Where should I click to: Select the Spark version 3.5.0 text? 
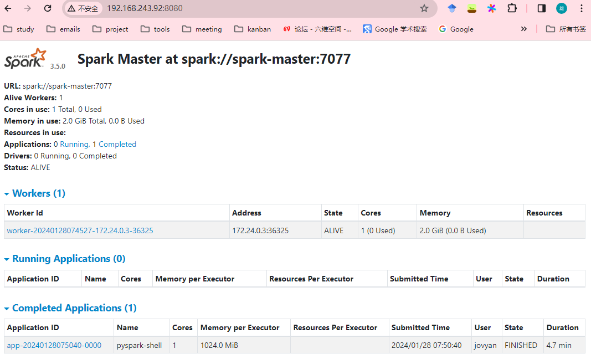(58, 66)
